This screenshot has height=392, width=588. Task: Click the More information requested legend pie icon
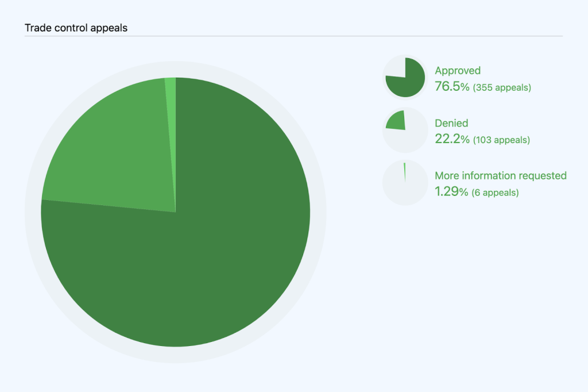405,183
